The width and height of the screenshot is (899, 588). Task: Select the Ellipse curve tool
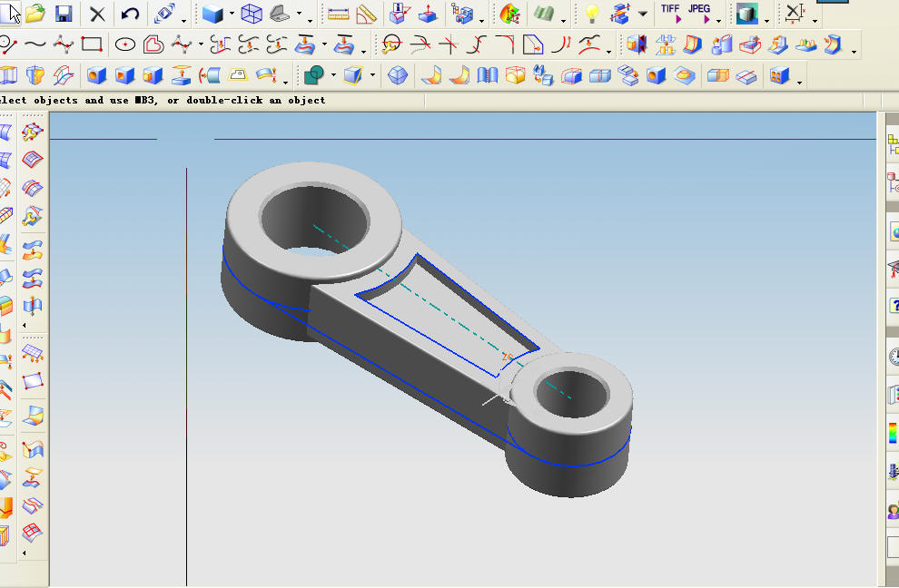(125, 44)
